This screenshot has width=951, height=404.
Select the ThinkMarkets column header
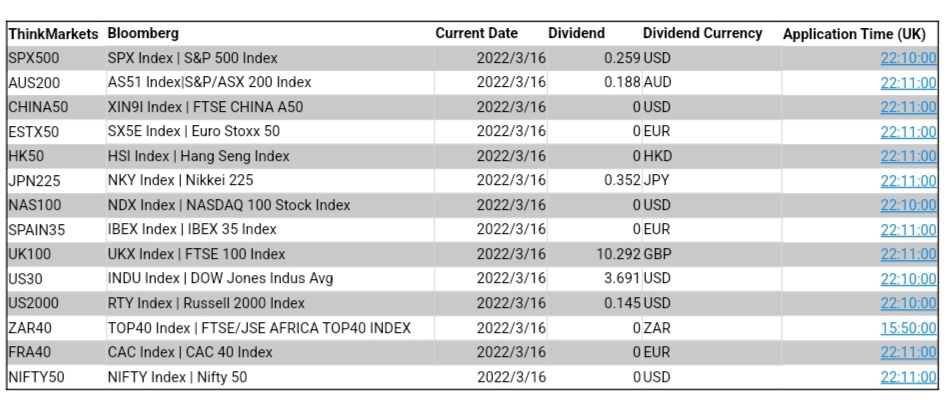(53, 34)
